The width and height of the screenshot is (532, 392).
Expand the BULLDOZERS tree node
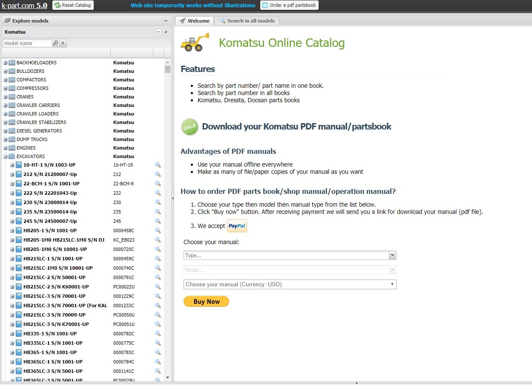[x=6, y=71]
